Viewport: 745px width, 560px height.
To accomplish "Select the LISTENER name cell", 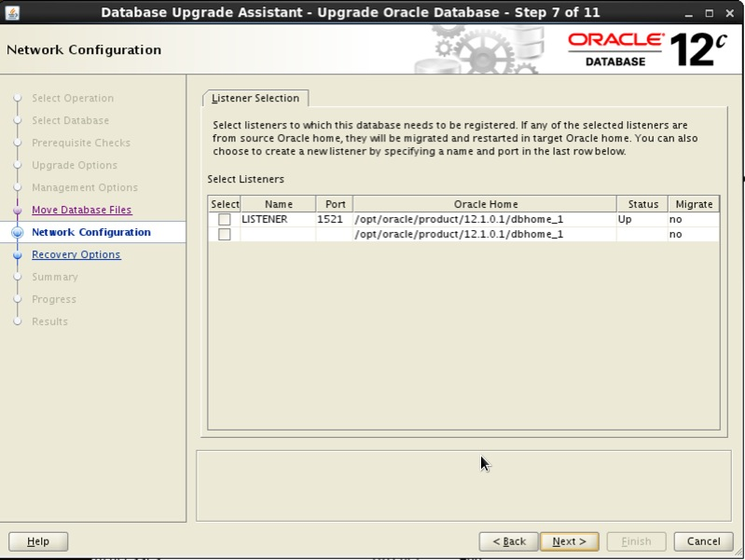I will (x=278, y=220).
